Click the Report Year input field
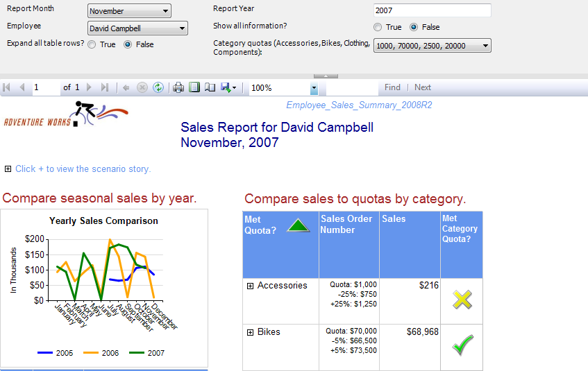Screen dimensions: 588x371 (x=431, y=10)
